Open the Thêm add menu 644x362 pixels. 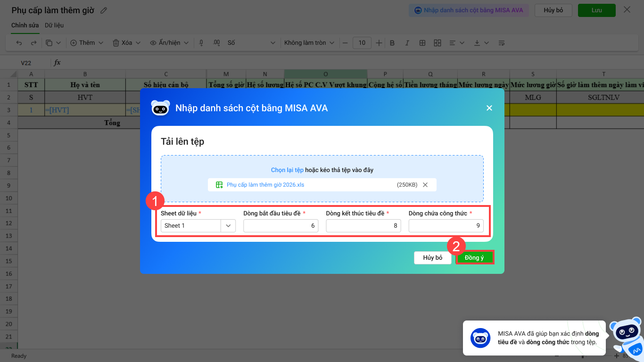[83, 43]
